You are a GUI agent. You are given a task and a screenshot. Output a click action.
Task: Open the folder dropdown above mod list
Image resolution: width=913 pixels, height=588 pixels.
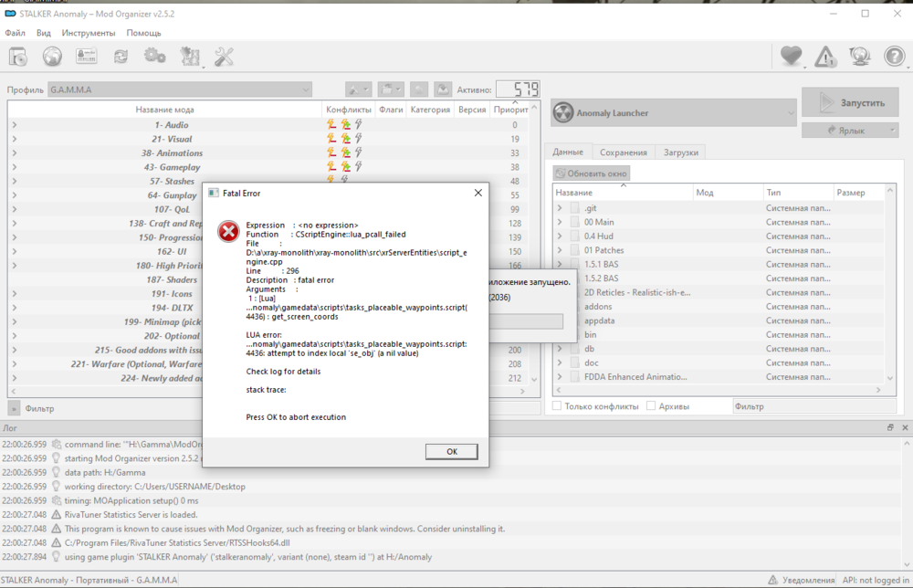coord(391,89)
